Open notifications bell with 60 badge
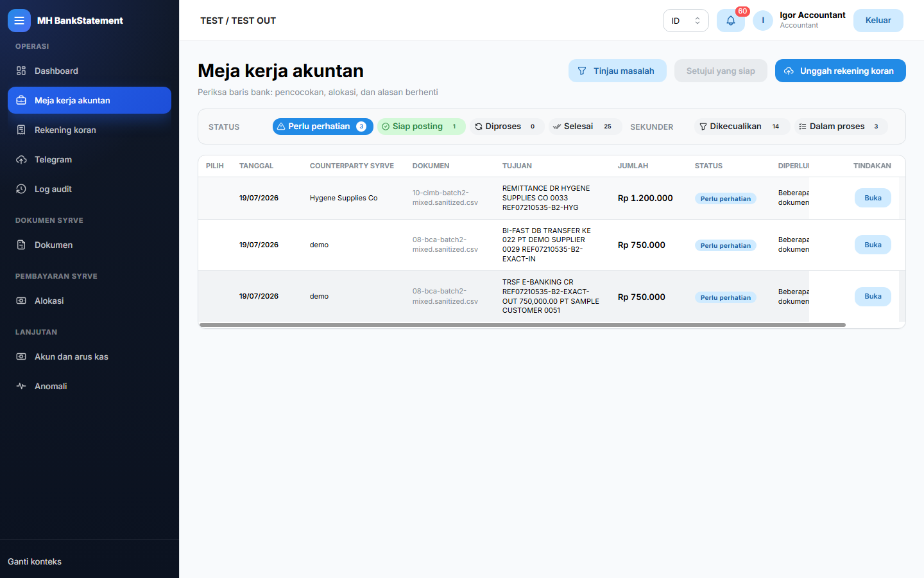Viewport: 924px width, 578px height. (731, 21)
